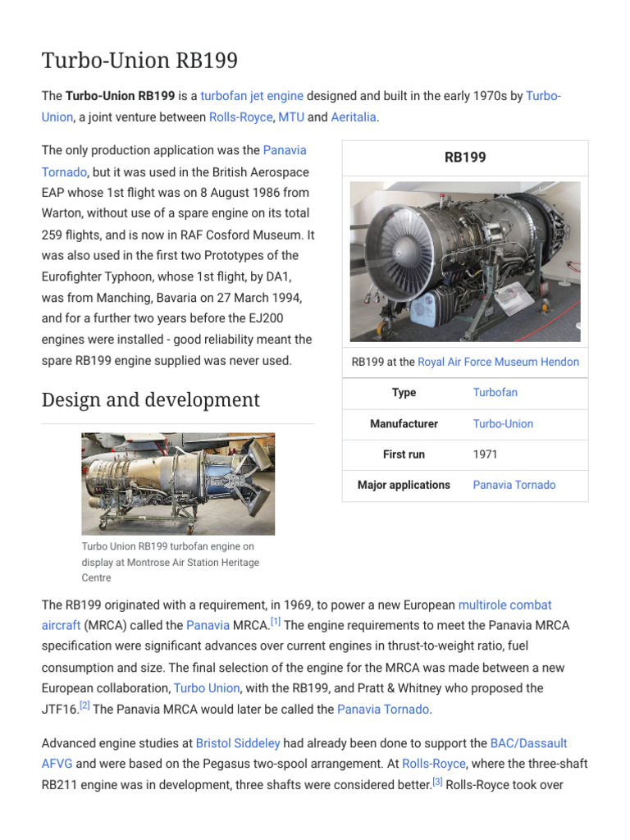Click the 1971 First run value
The height and width of the screenshot is (840, 630).
click(486, 454)
